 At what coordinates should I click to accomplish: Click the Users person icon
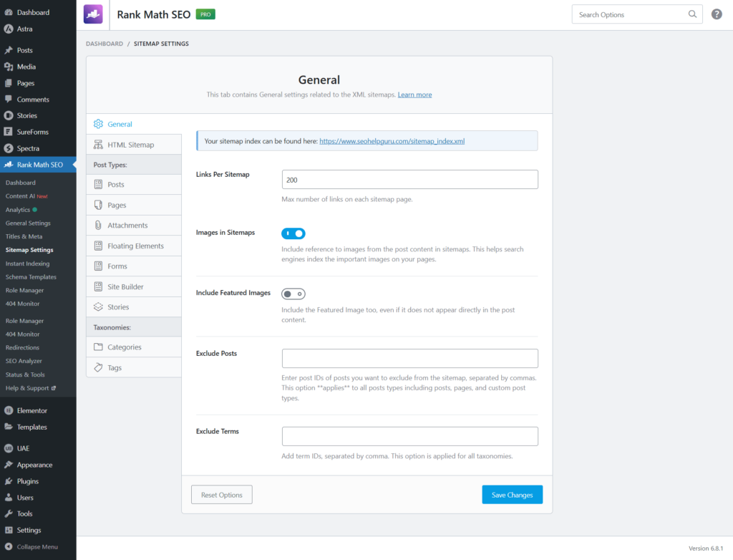[x=9, y=497]
